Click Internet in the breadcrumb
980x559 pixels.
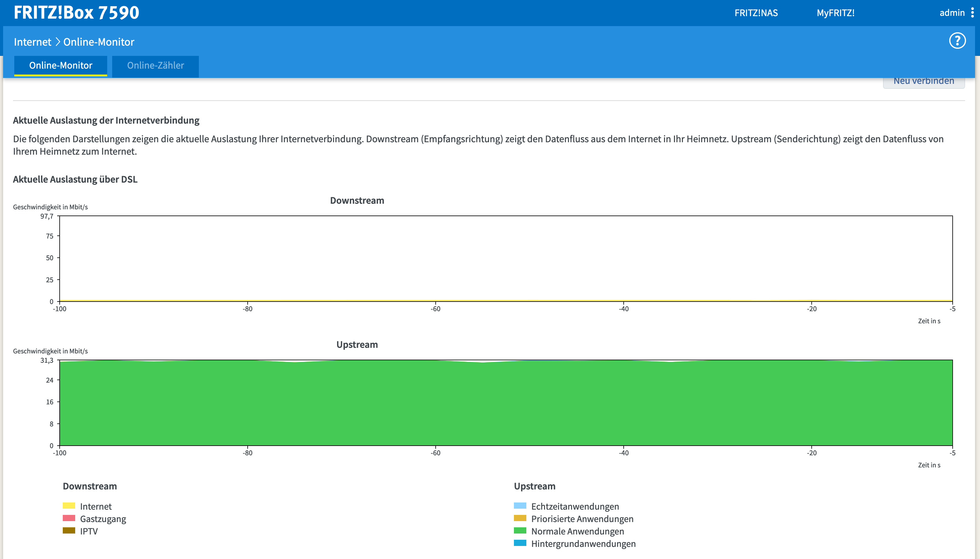coord(33,42)
